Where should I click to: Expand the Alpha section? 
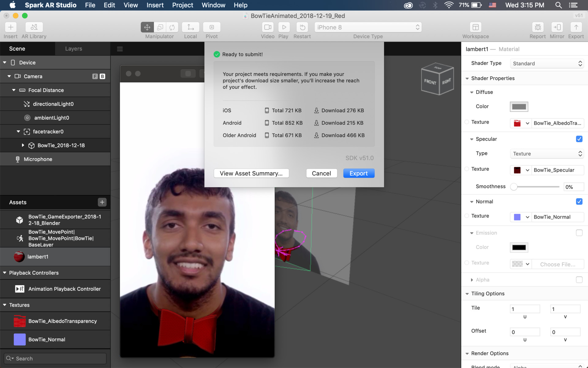(x=472, y=280)
